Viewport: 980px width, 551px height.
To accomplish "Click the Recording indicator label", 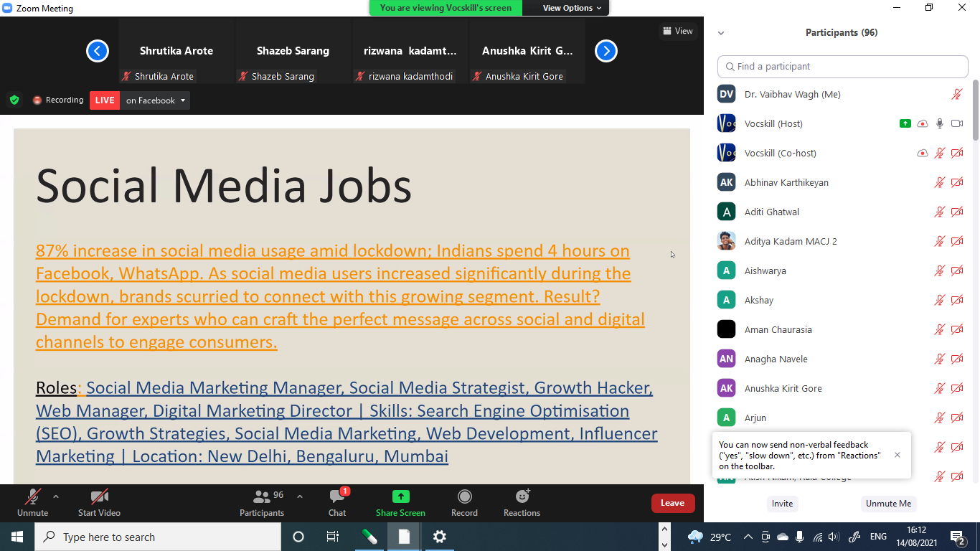I will coord(58,100).
